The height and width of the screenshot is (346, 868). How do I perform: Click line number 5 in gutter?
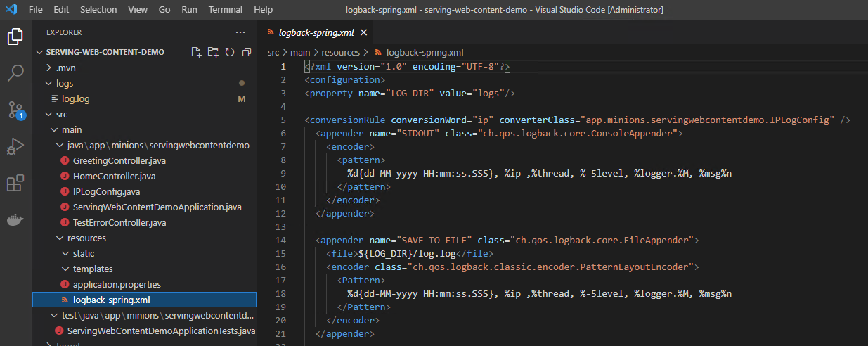click(283, 120)
